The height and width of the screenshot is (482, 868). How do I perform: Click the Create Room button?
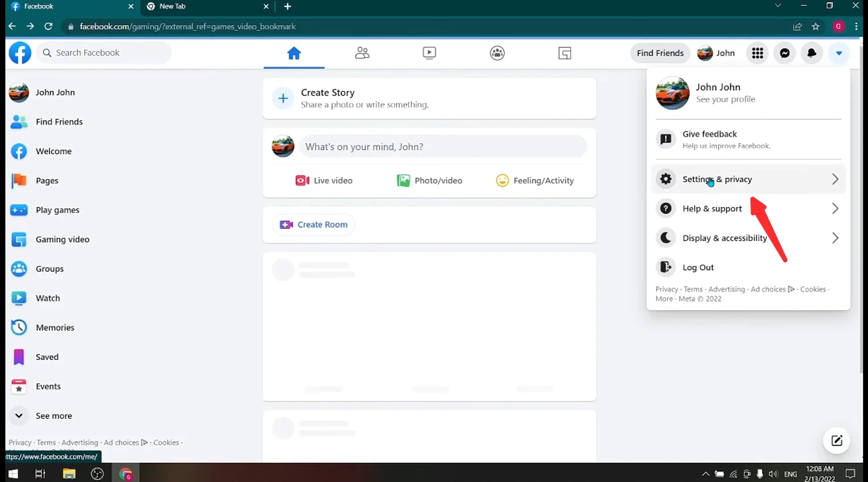pyautogui.click(x=314, y=224)
